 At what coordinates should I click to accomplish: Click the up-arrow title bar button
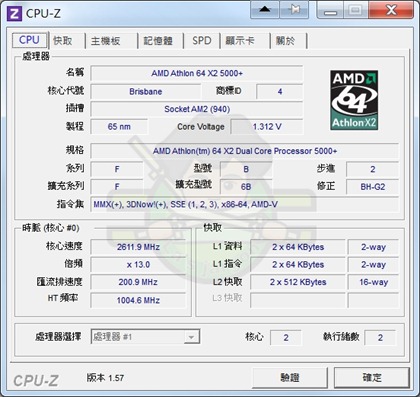tap(265, 9)
